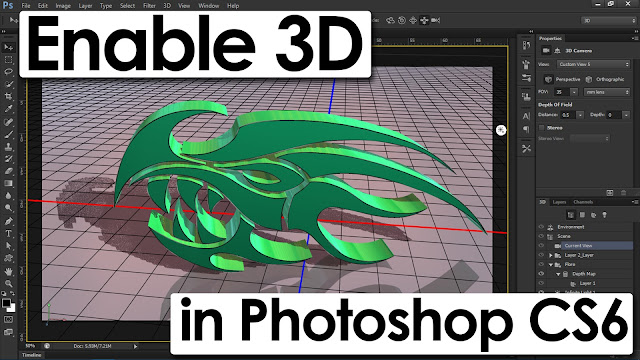Filter 3D panel by materials icon
640x360 pixels.
(x=593, y=215)
